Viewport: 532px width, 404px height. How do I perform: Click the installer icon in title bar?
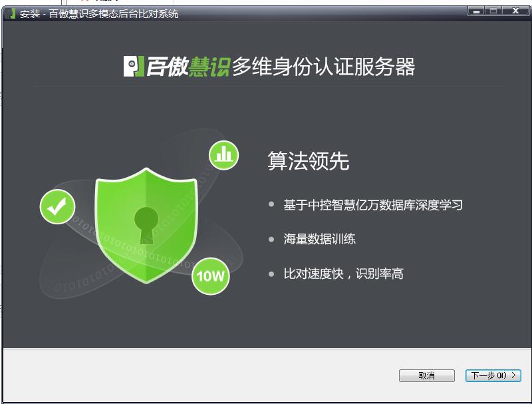[11, 13]
